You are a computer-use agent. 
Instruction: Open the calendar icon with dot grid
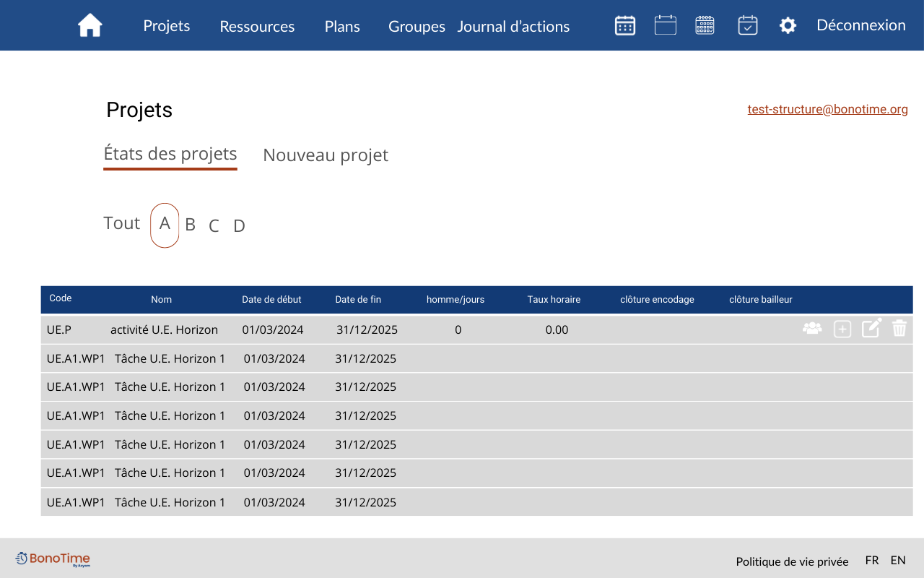pos(624,25)
